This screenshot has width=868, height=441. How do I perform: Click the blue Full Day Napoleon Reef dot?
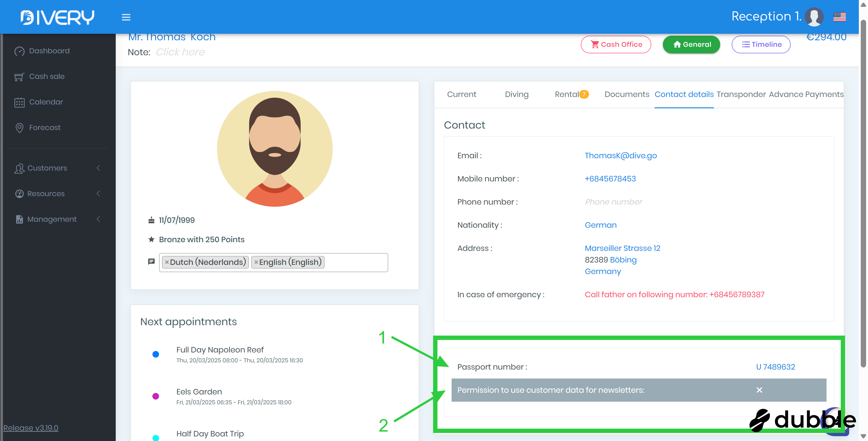click(x=156, y=354)
